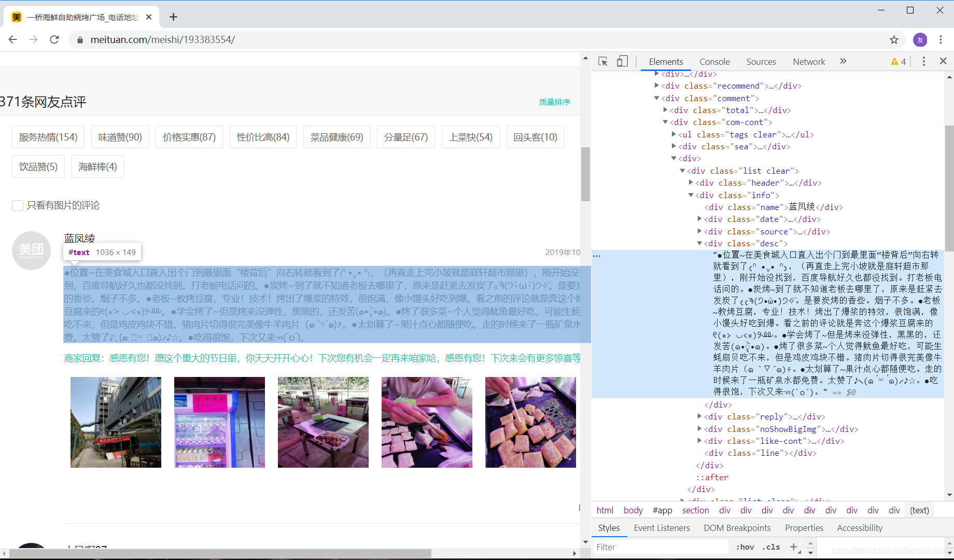The height and width of the screenshot is (560, 954).
Task: Add a new style rule with plus icon
Action: pos(793,547)
